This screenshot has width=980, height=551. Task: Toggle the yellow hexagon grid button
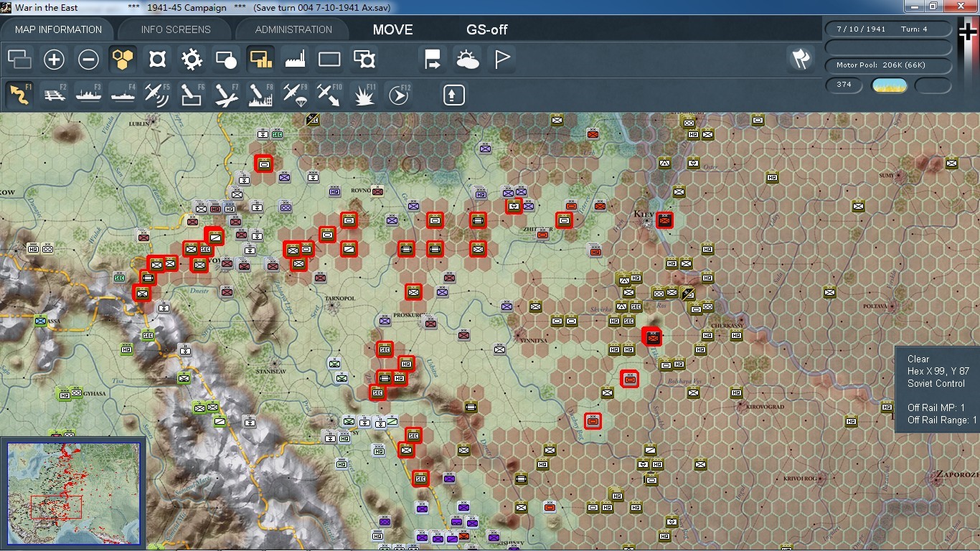click(123, 60)
